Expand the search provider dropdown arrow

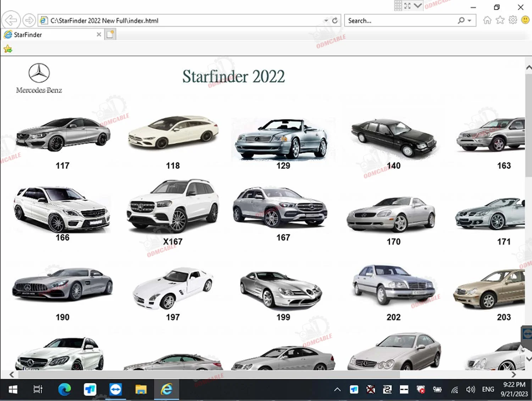(x=469, y=21)
